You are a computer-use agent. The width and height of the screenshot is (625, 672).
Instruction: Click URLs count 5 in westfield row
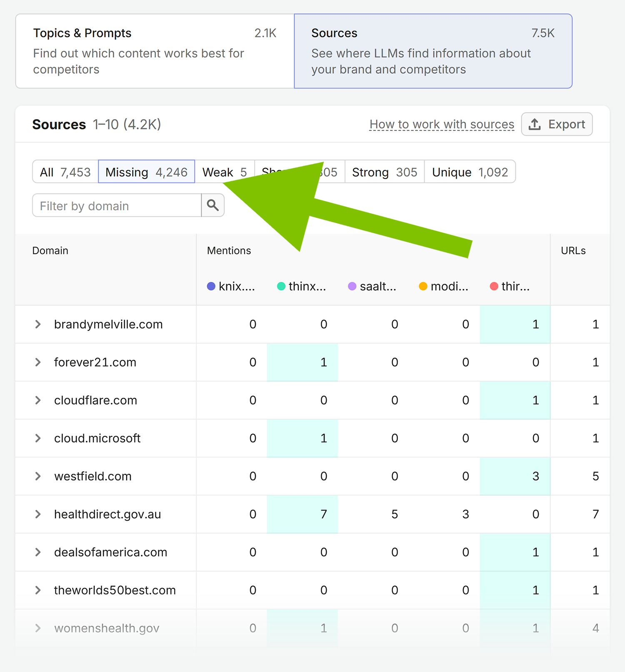coord(596,476)
